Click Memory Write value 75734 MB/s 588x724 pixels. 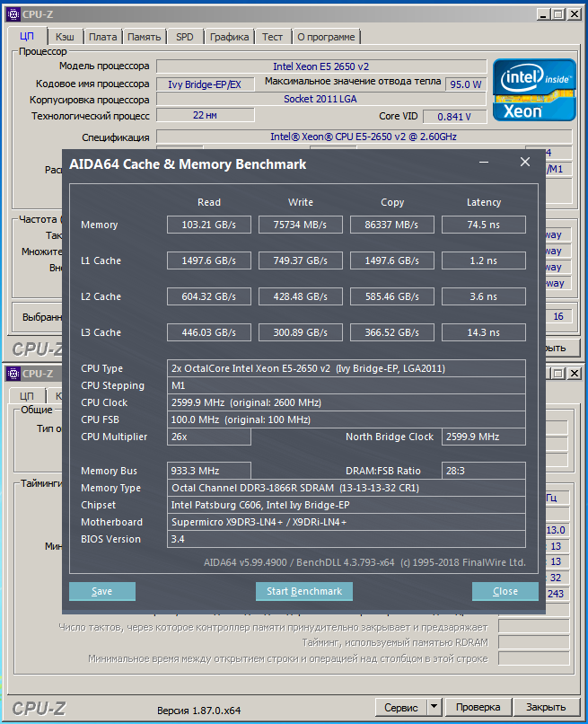click(x=300, y=225)
